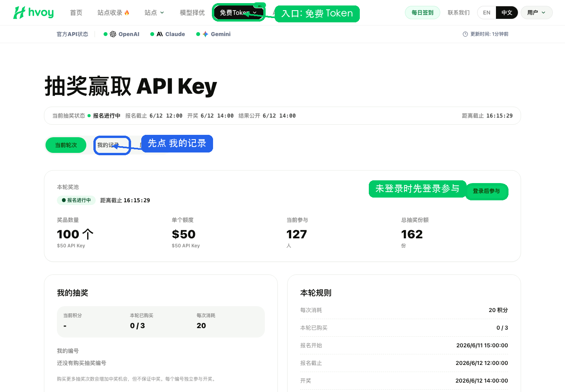Click 2026/6/12 14:00:00 开奖 value
565x392 pixels.
coord(482,381)
